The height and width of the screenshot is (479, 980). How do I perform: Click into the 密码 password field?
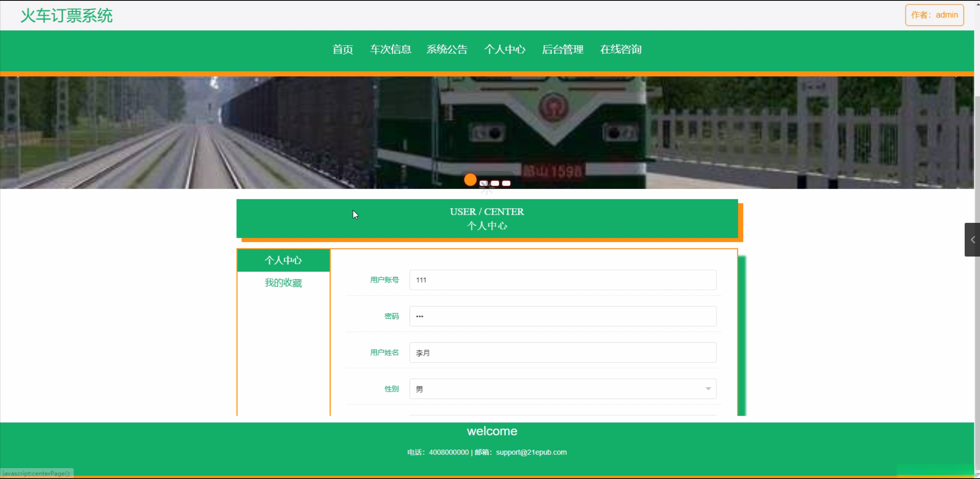562,316
